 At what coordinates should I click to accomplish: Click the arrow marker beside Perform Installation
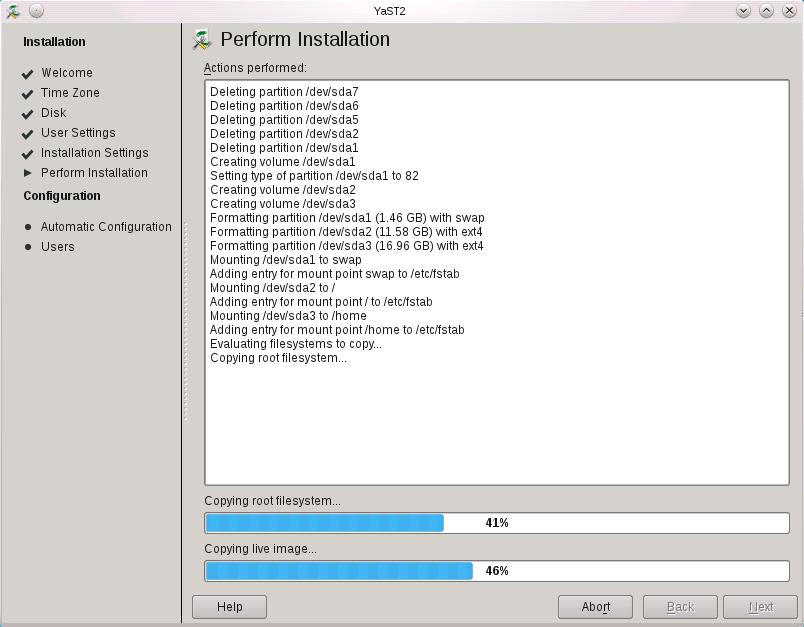(27, 173)
